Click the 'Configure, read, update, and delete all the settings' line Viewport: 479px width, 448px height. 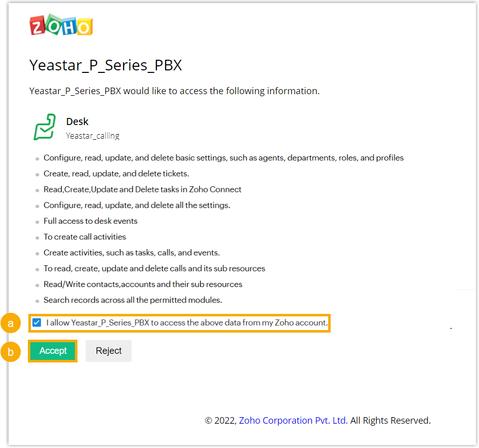137,205
